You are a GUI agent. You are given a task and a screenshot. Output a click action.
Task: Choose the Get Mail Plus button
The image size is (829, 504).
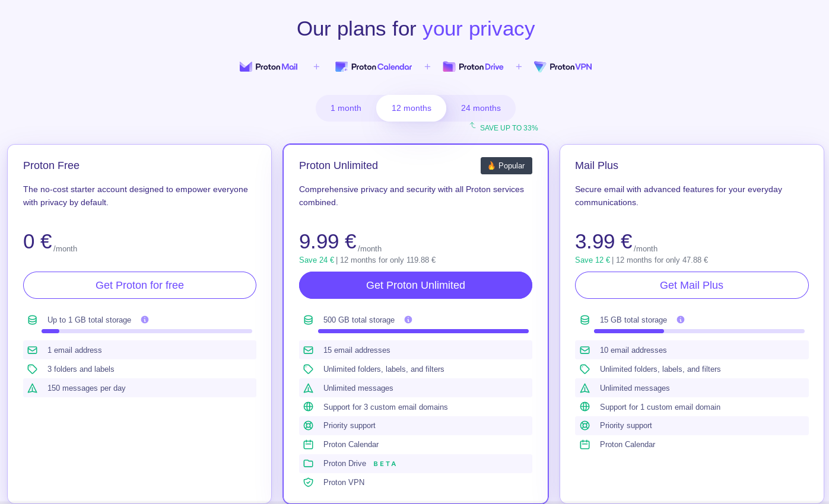[691, 285]
